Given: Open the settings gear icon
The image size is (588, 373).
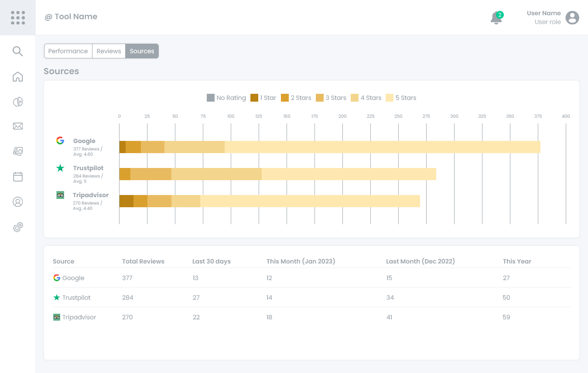Looking at the screenshot, I should [17, 227].
